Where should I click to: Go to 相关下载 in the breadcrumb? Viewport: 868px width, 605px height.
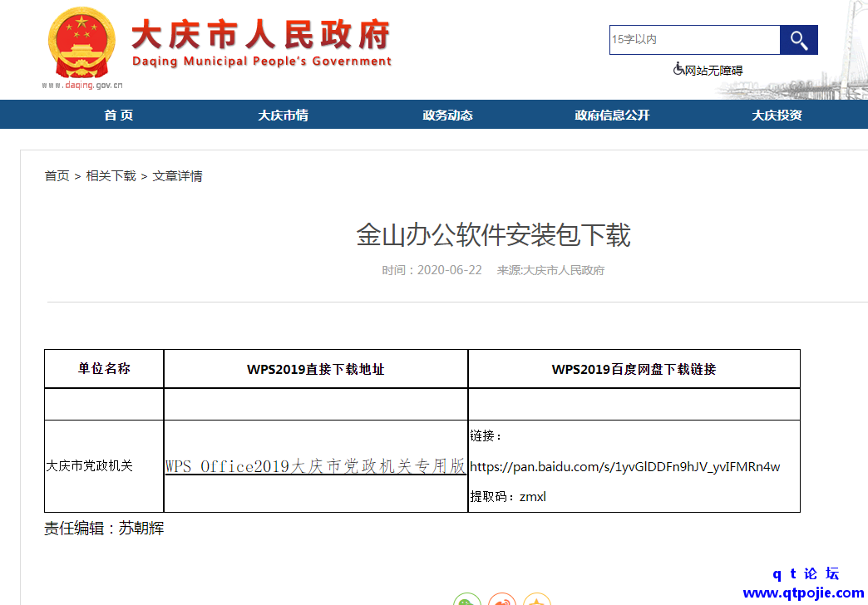click(x=111, y=176)
